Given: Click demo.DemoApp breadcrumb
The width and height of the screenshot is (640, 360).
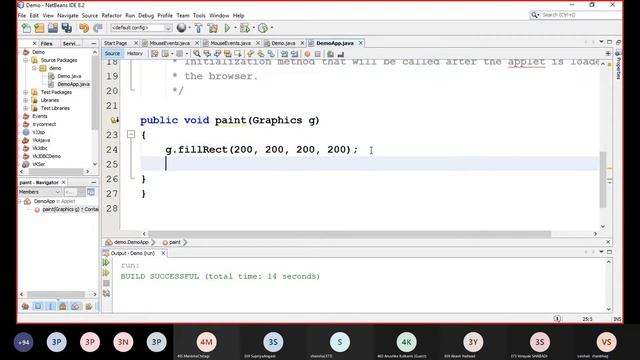Looking at the screenshot, I should [x=131, y=242].
